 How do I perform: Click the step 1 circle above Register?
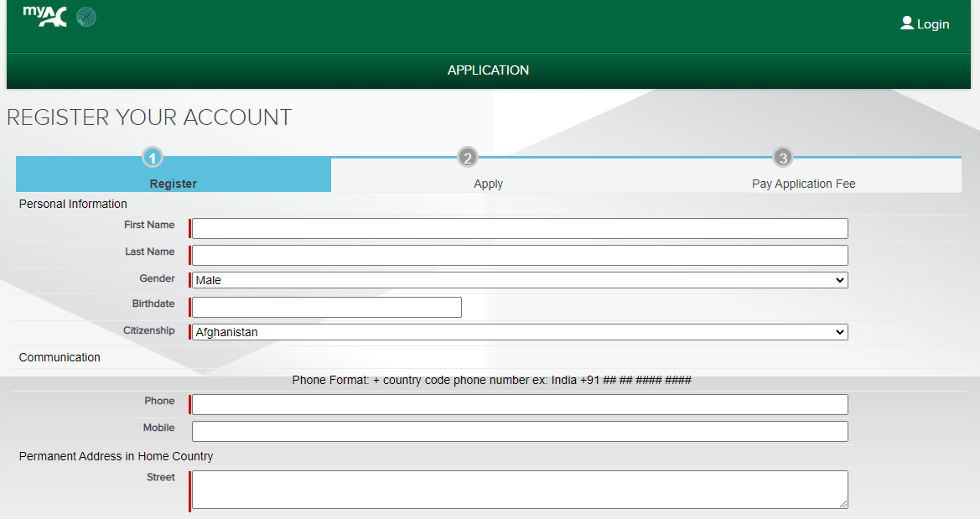[152, 157]
